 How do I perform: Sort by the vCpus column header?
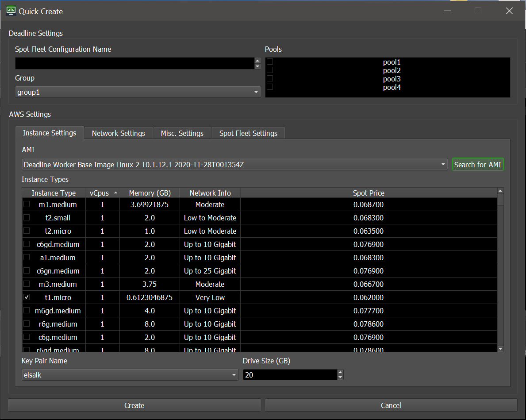tap(102, 193)
